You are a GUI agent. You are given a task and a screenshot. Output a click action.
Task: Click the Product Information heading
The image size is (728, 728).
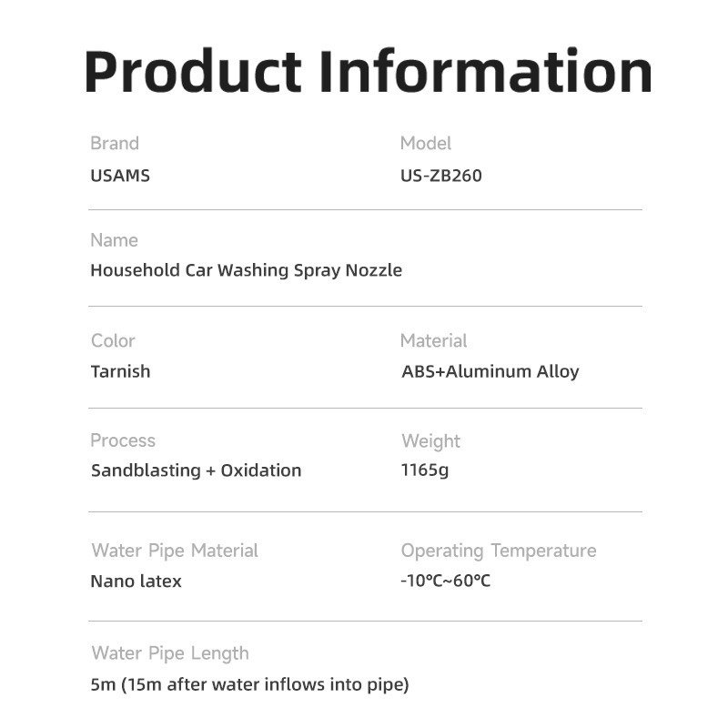tap(368, 73)
